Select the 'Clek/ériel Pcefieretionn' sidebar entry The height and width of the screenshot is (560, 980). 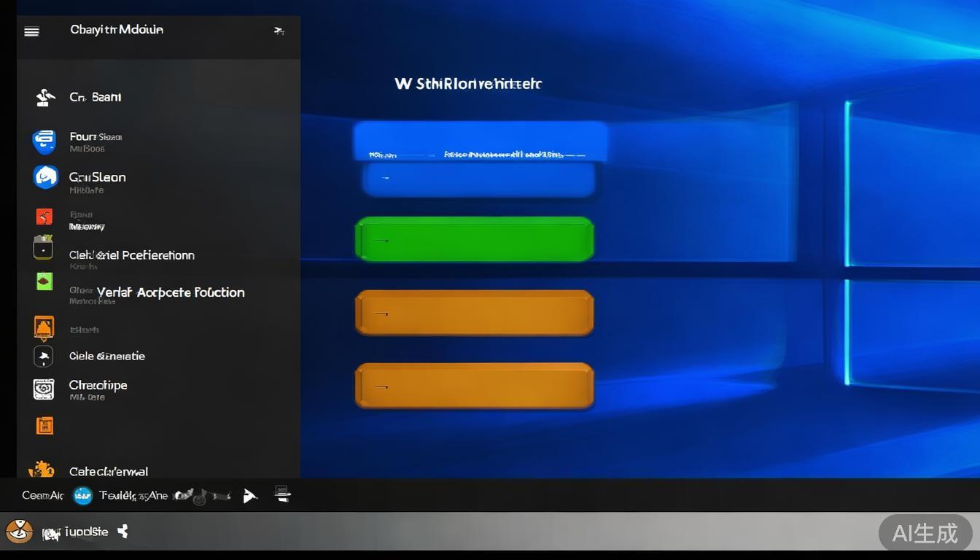pos(132,255)
